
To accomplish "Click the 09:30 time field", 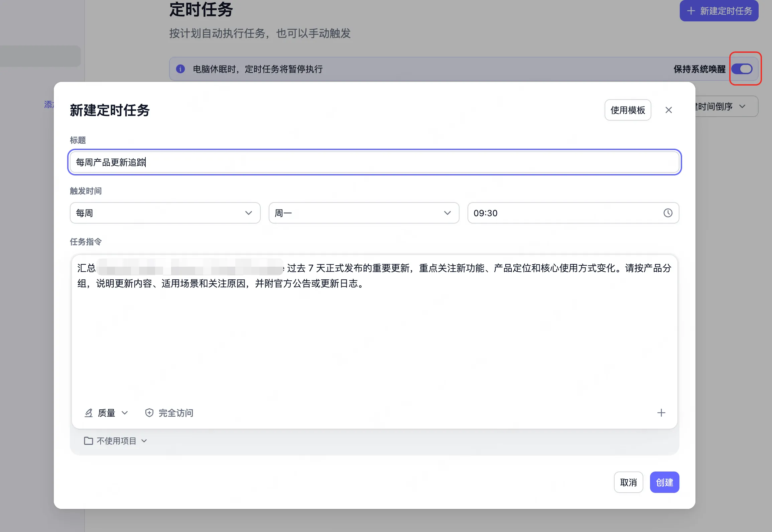I will point(573,213).
